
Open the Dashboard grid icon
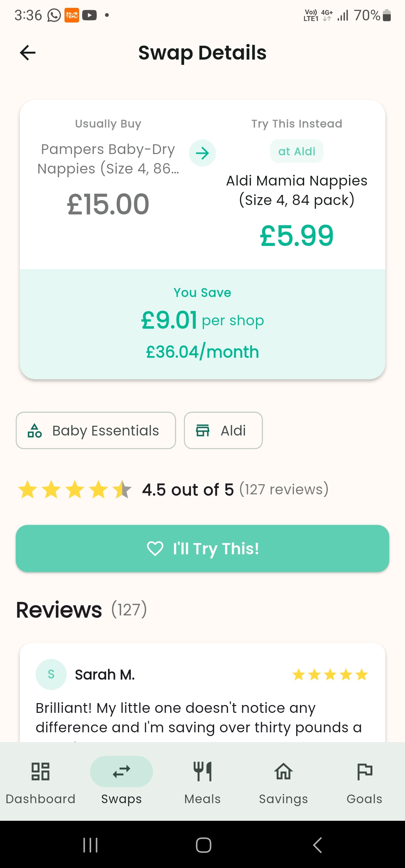coord(40,772)
